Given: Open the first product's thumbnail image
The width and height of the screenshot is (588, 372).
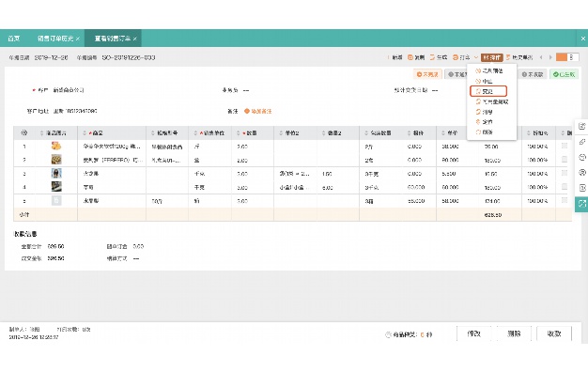Looking at the screenshot, I should coord(56,146).
